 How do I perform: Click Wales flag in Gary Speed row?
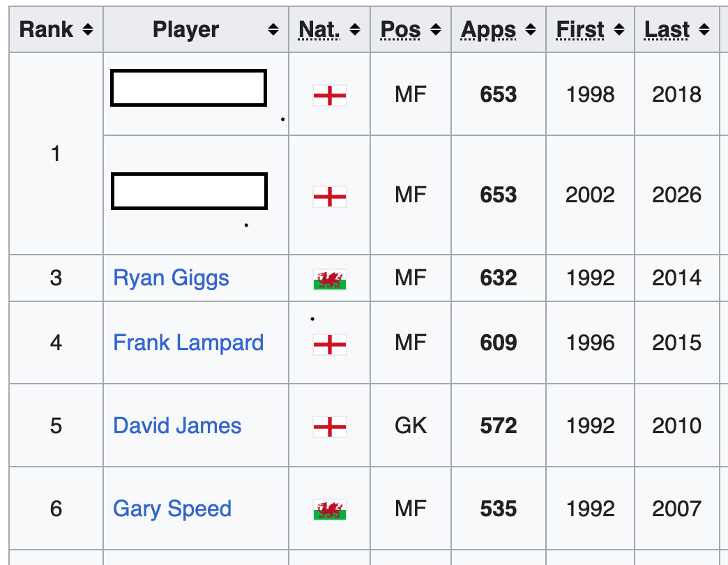[330, 510]
